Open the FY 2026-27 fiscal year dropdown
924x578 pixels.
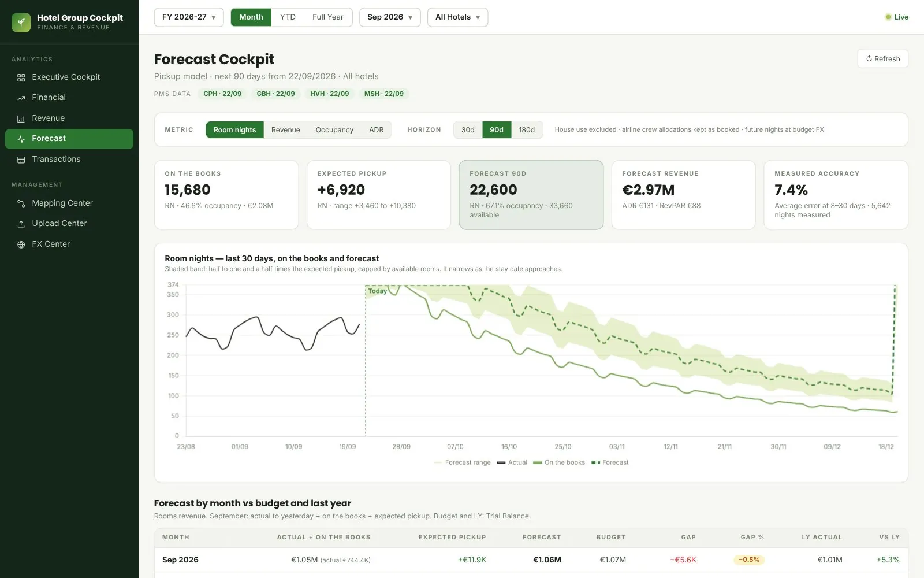(189, 17)
